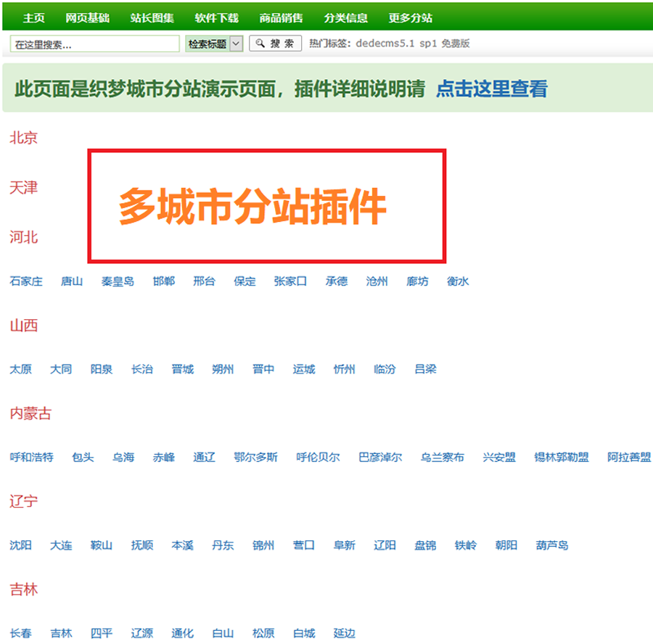This screenshot has height=644, width=653.
Task: Open the 站长图集 navigation tab
Action: (x=152, y=18)
